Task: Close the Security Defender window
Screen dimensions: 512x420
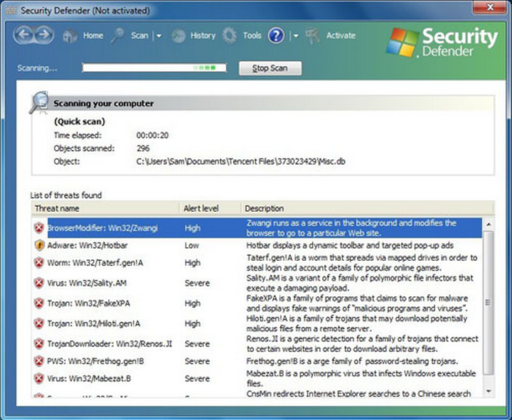Action: click(x=490, y=7)
